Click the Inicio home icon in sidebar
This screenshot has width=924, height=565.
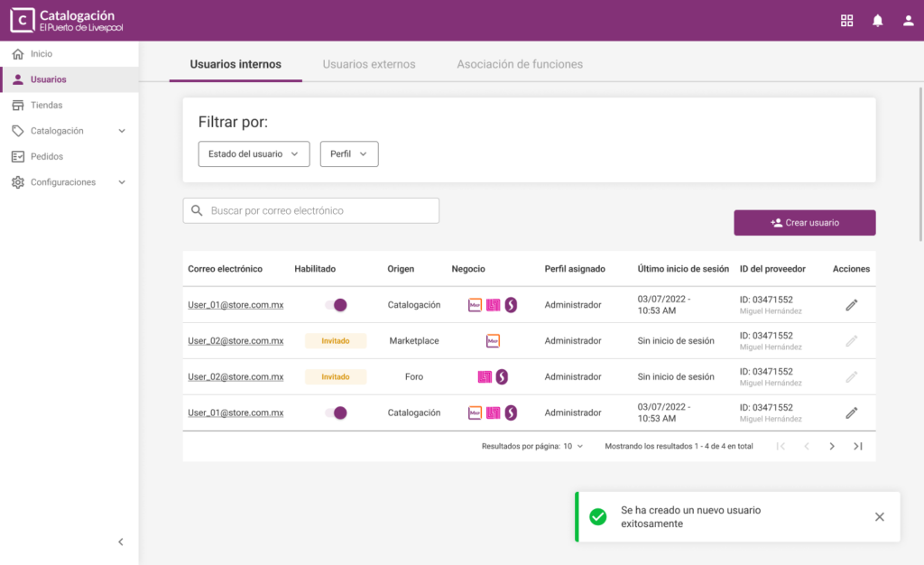(18, 53)
